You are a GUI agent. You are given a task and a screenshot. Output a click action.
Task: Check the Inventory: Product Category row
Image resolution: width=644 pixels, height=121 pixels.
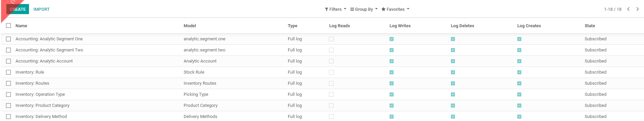tap(8, 106)
